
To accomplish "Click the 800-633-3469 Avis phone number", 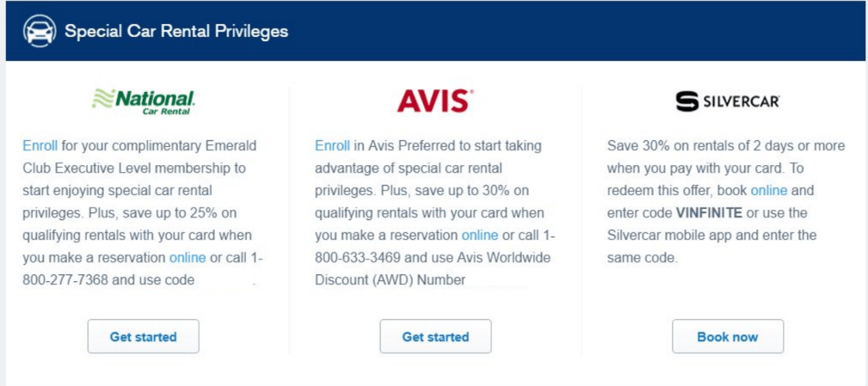I will (x=358, y=258).
